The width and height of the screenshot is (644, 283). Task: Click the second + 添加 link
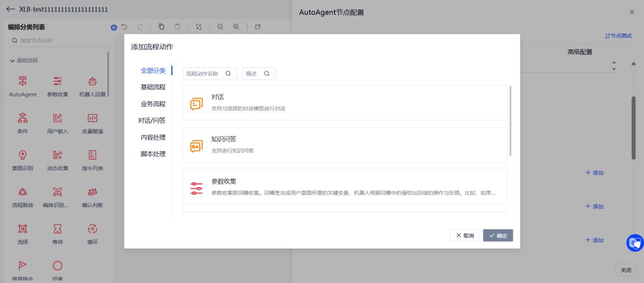pos(595,206)
